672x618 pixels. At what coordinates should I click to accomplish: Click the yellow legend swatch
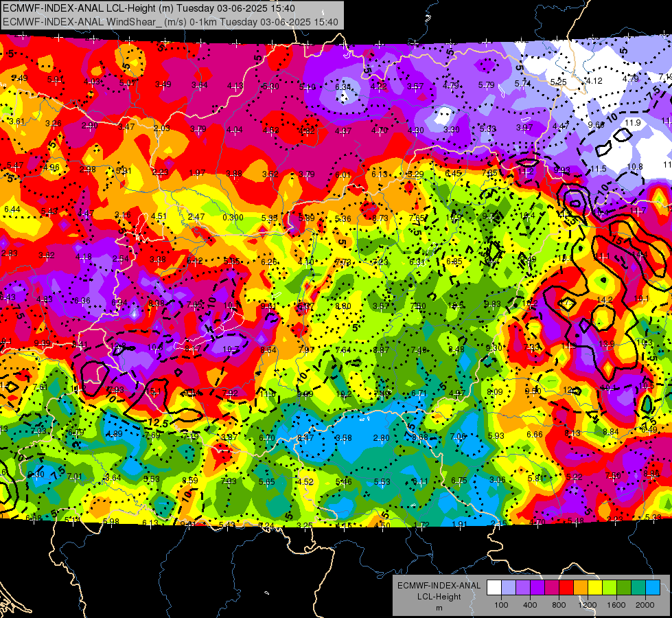coord(595,588)
